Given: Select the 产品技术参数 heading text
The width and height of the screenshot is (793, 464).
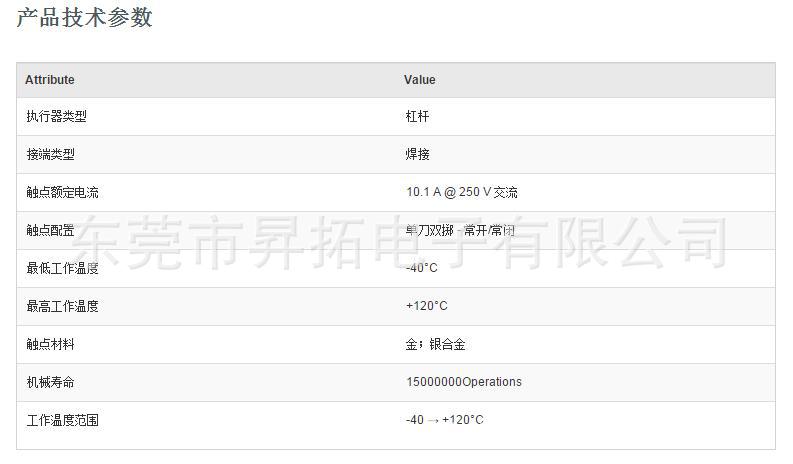Looking at the screenshot, I should (84, 17).
